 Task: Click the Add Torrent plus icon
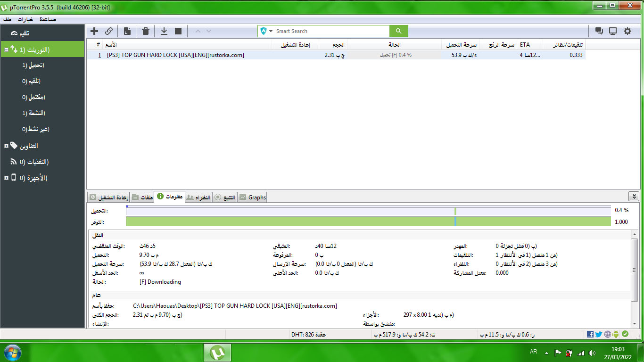point(94,31)
